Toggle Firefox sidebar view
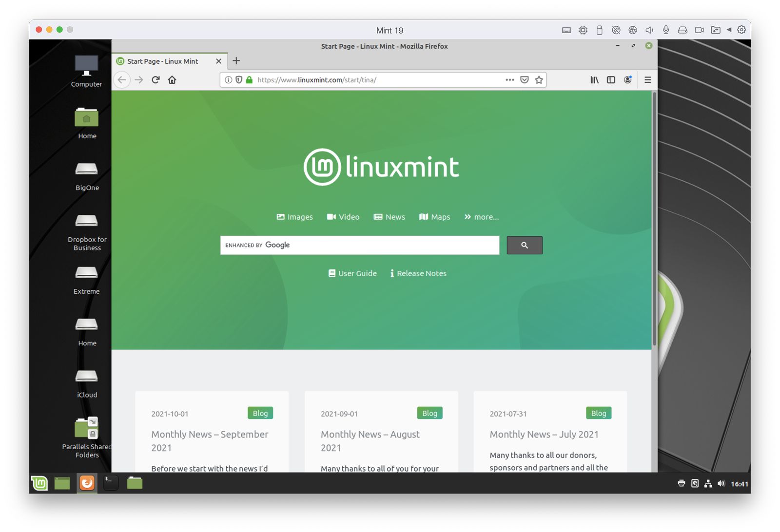The image size is (780, 532). pos(611,80)
